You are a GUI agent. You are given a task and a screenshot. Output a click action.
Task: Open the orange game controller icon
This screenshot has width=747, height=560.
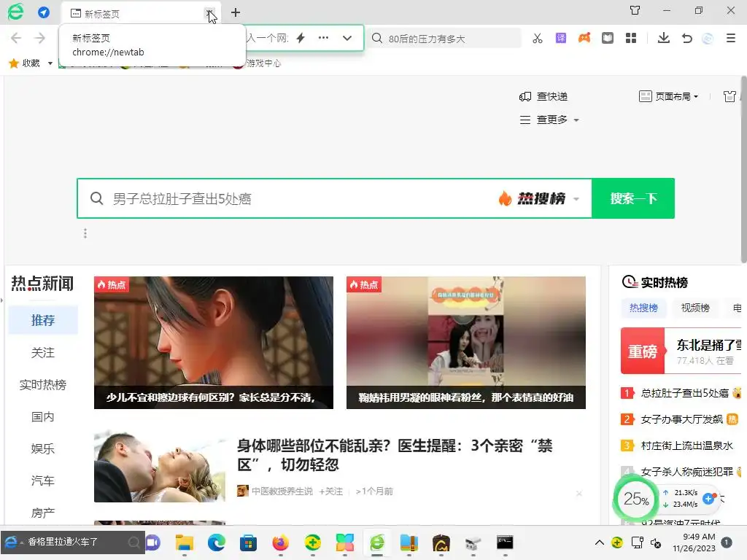coord(584,38)
